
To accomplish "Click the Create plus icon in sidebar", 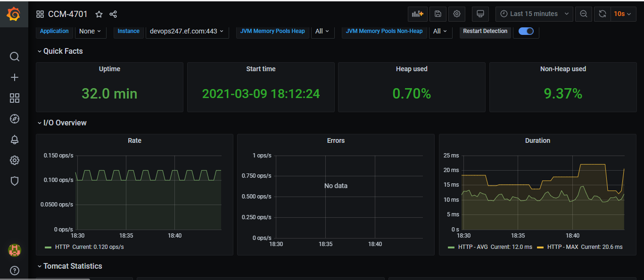I will (x=15, y=77).
